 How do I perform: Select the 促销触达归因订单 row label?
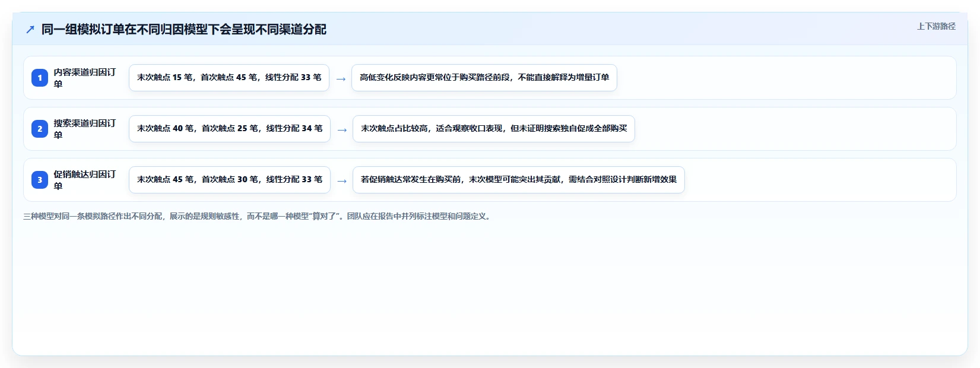[x=85, y=180]
